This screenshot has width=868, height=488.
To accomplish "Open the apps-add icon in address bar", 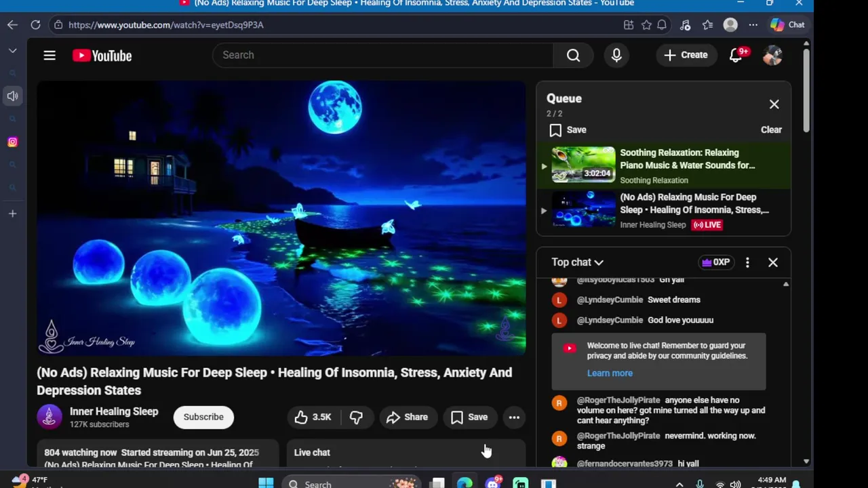I will (x=629, y=24).
